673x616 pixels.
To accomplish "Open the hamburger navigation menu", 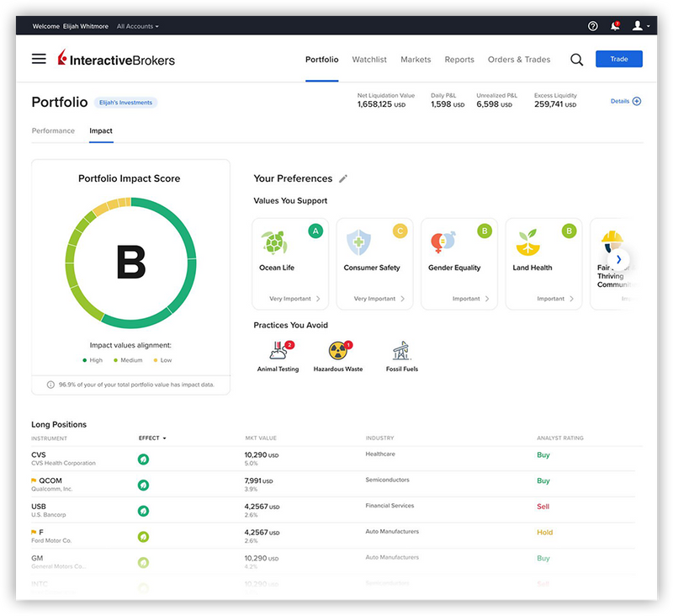I will 39,59.
